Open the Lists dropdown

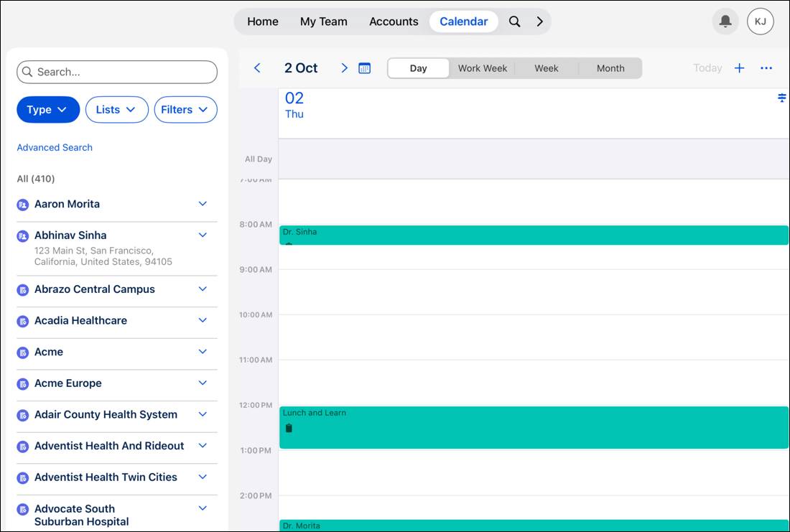pyautogui.click(x=117, y=110)
